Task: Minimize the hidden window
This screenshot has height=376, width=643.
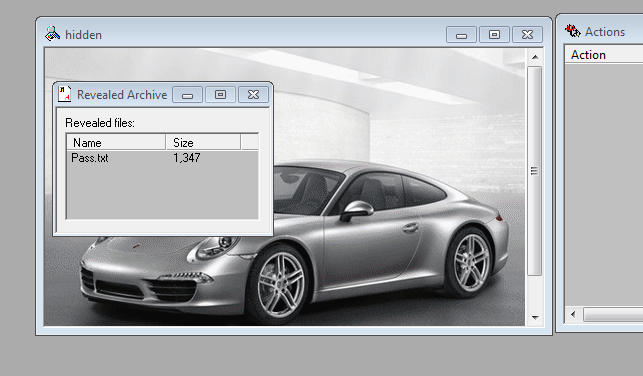Action: click(461, 35)
